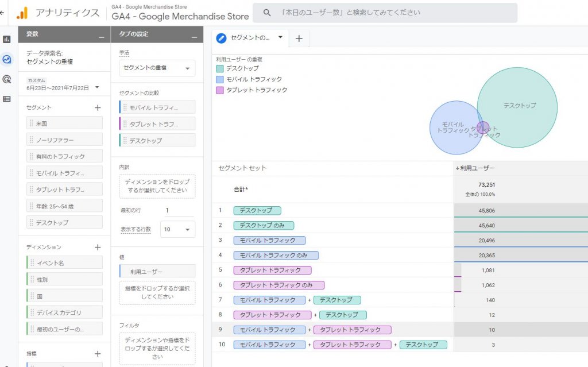Click the value 1,081 in the table
Image resolution: width=588 pixels, height=367 pixels.
tap(488, 270)
